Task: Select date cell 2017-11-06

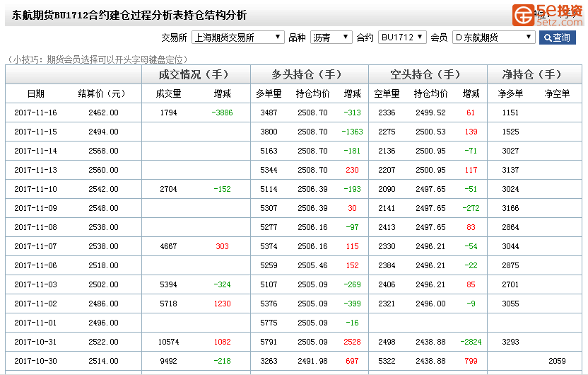Action: point(35,266)
